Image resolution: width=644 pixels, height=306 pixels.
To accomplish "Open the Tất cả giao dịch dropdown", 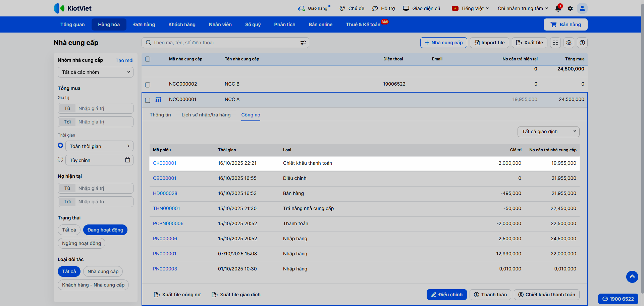I will coord(548,132).
